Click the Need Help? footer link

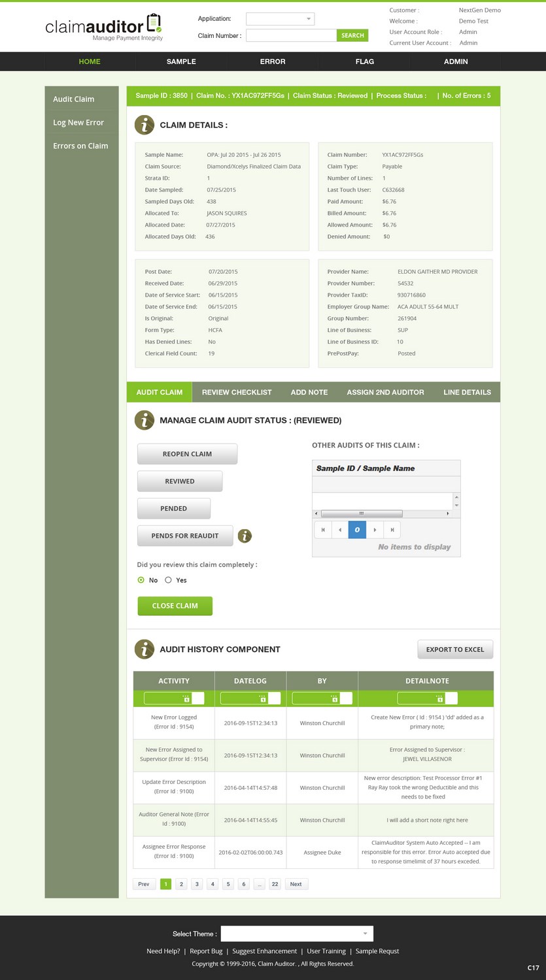point(163,951)
